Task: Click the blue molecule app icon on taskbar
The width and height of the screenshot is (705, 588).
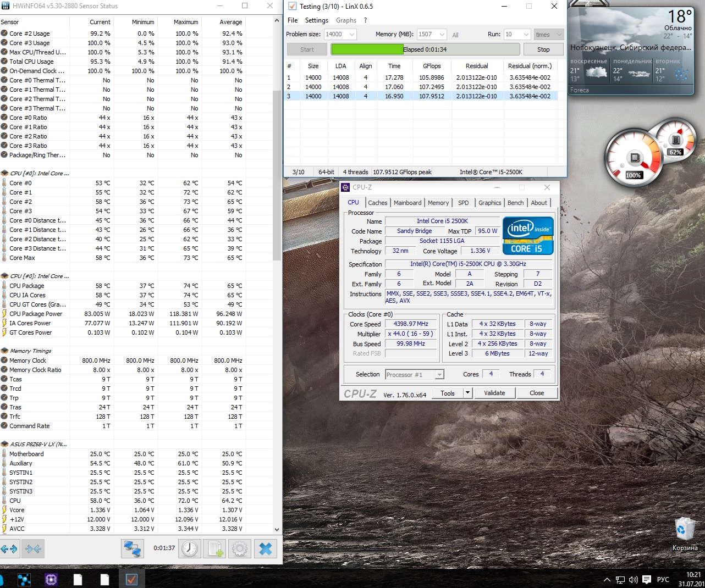Action: 24,579
